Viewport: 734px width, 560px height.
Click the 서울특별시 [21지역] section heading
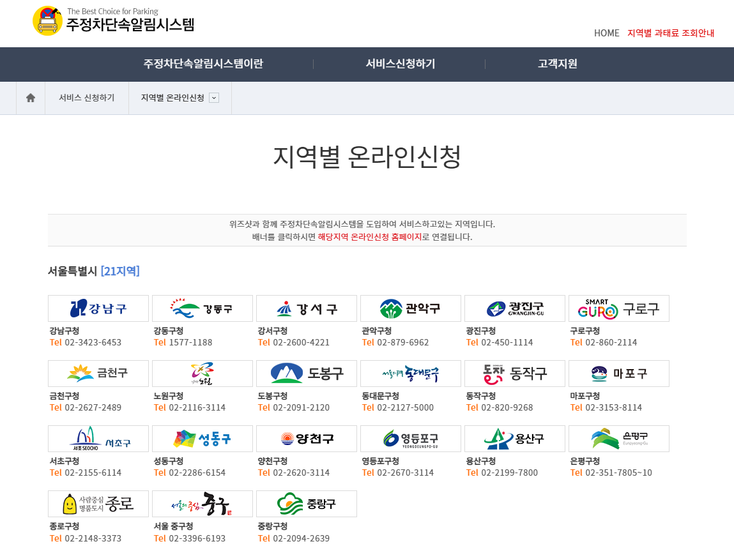tap(94, 271)
